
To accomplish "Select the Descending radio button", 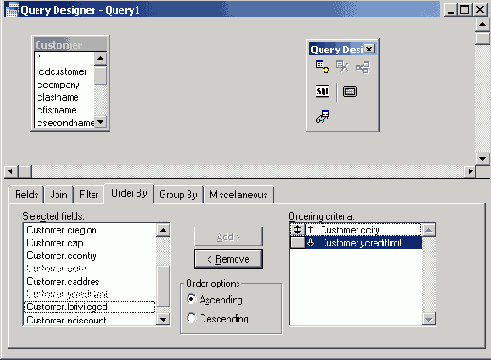I will click(191, 318).
